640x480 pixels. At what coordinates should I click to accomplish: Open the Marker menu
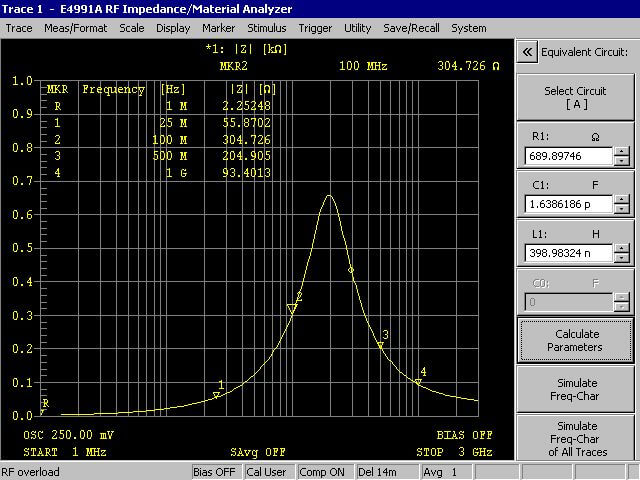218,28
